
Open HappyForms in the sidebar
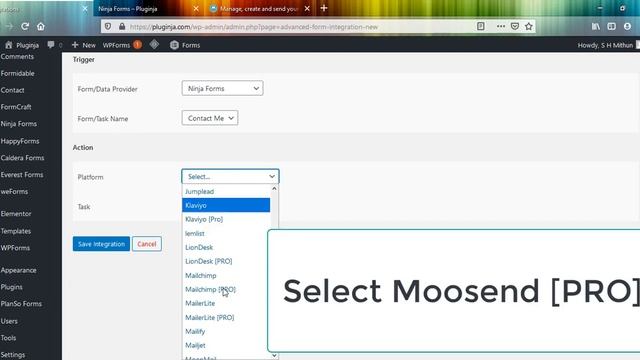pos(20,141)
